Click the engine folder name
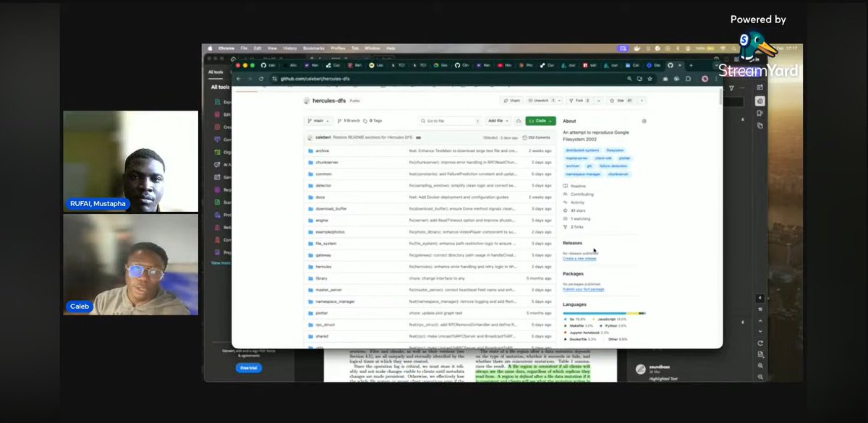The image size is (868, 423). pyautogui.click(x=322, y=220)
